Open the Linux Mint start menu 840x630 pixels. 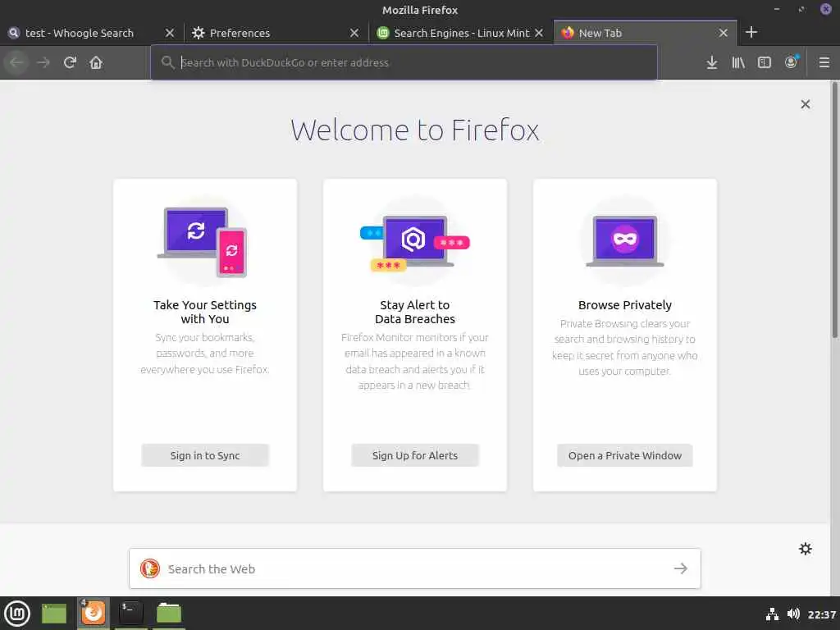click(17, 614)
